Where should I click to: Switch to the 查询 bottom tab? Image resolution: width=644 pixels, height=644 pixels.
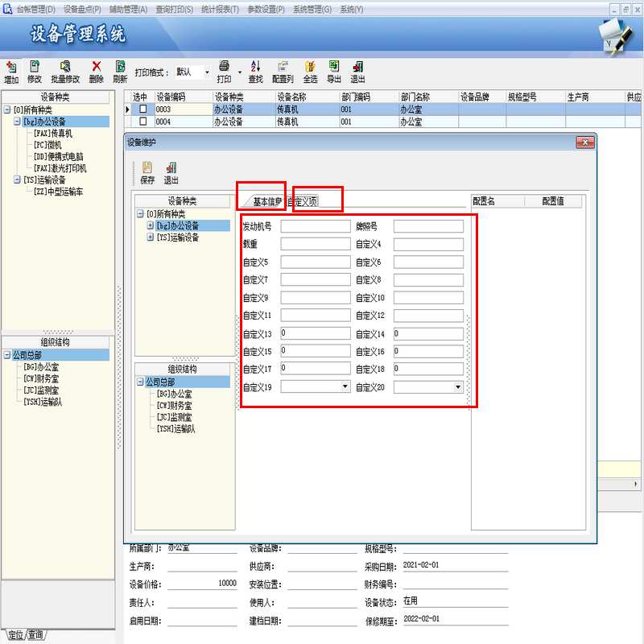35,634
